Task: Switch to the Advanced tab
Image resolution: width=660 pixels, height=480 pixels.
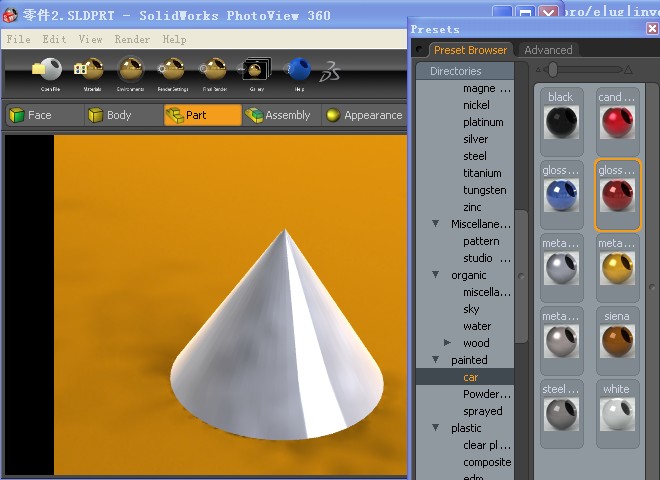Action: pyautogui.click(x=548, y=50)
